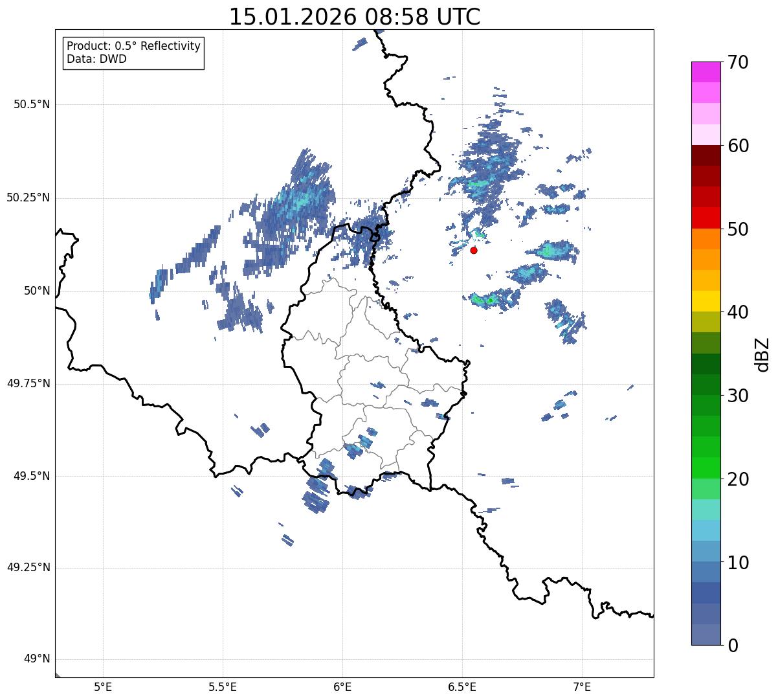Pick the light green swatch just below 20 dBZ
Viewport: 778px width, 700px height.
click(706, 489)
